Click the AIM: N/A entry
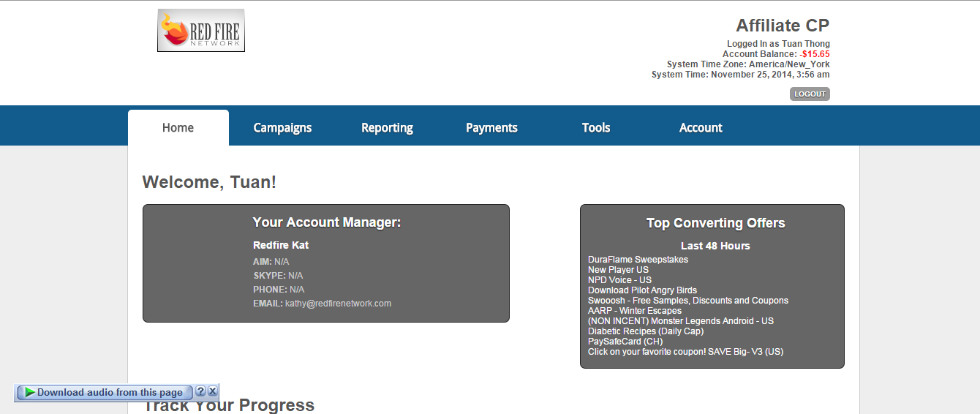 pyautogui.click(x=271, y=262)
